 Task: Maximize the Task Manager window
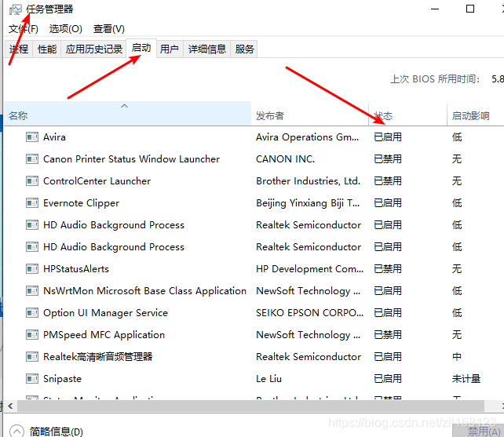click(470, 9)
